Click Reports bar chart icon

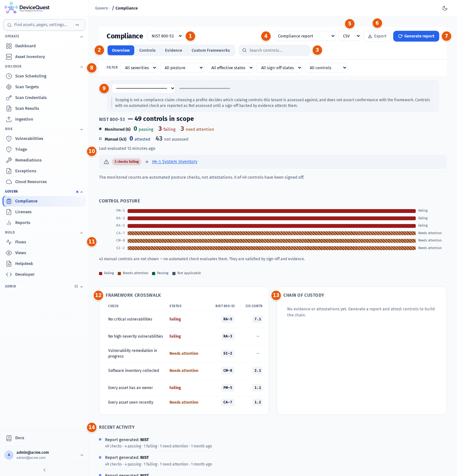click(x=9, y=223)
